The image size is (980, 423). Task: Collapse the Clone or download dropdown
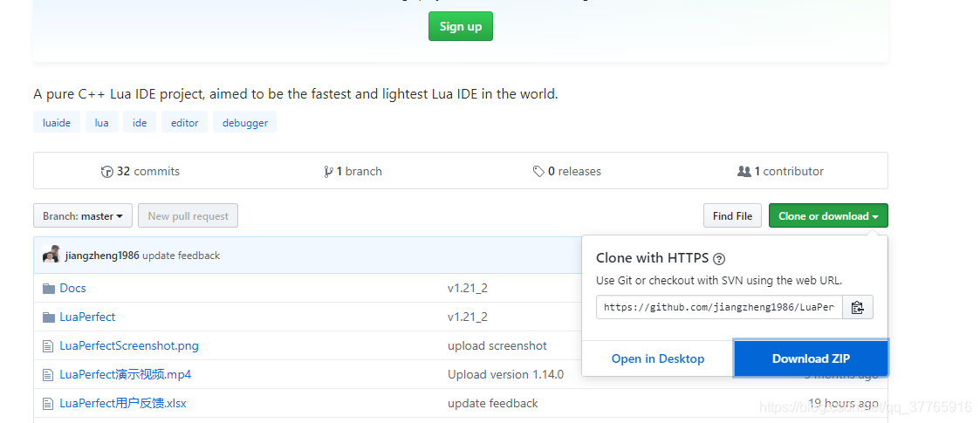[x=827, y=216]
